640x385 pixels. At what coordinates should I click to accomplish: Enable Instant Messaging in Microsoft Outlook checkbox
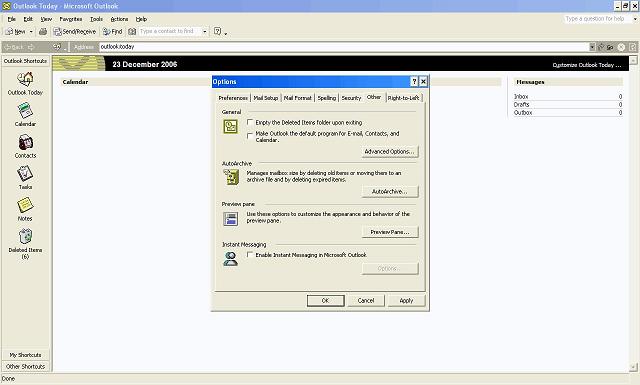pyautogui.click(x=250, y=254)
